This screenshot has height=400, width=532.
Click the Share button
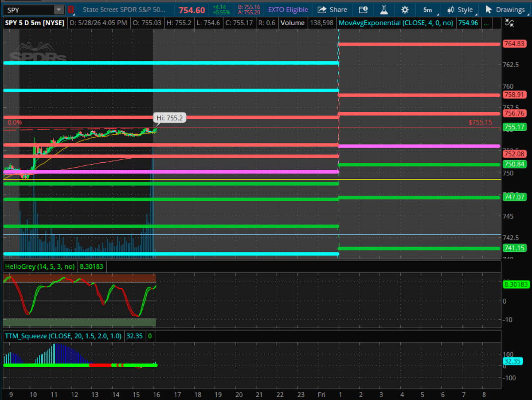click(x=332, y=10)
